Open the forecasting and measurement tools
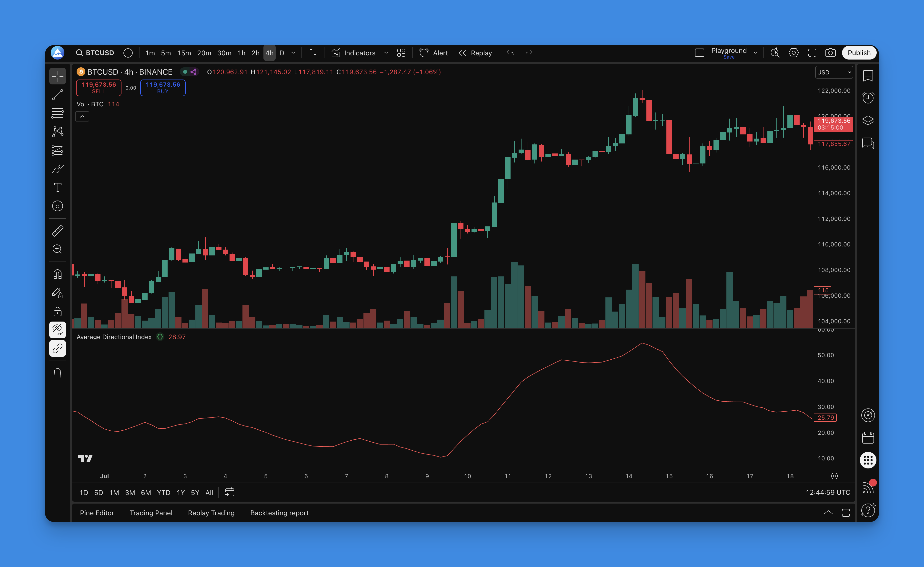This screenshot has width=924, height=567. click(57, 150)
